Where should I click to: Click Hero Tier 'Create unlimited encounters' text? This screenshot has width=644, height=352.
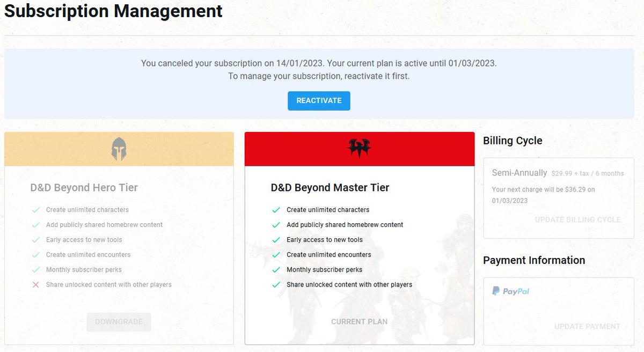click(88, 255)
